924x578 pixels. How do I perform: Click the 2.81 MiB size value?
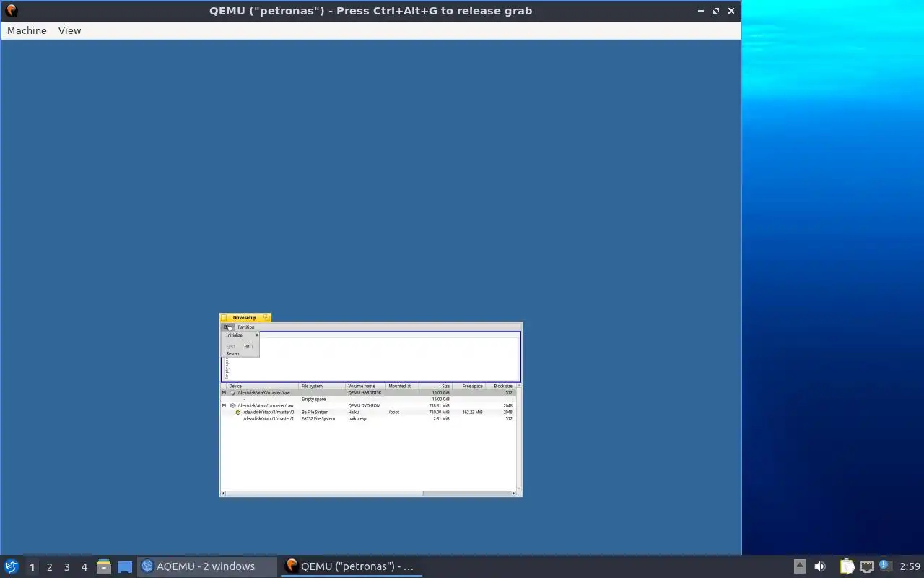click(441, 418)
